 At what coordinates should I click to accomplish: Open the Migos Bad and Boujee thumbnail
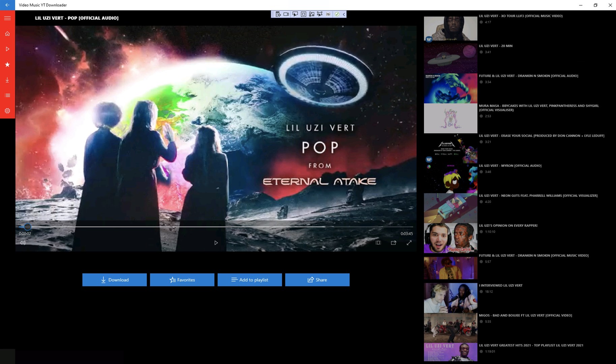tap(451, 328)
